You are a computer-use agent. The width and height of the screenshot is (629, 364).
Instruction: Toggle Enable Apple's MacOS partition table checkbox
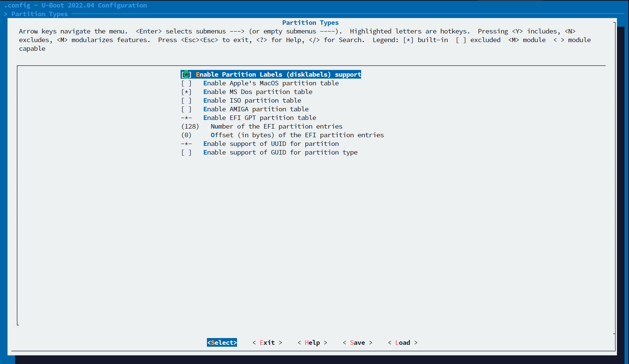point(186,83)
